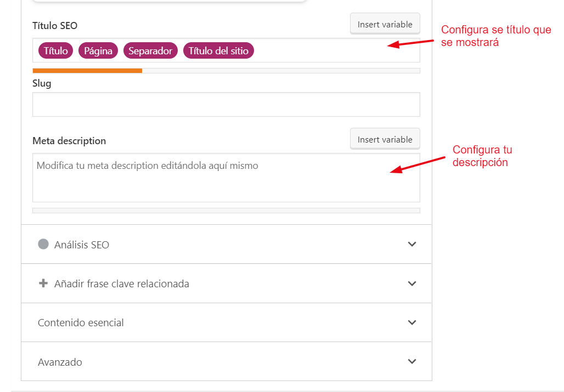Screen dimensions: 564x392
Task: Expand the Análisis SEO section
Action: click(x=226, y=245)
